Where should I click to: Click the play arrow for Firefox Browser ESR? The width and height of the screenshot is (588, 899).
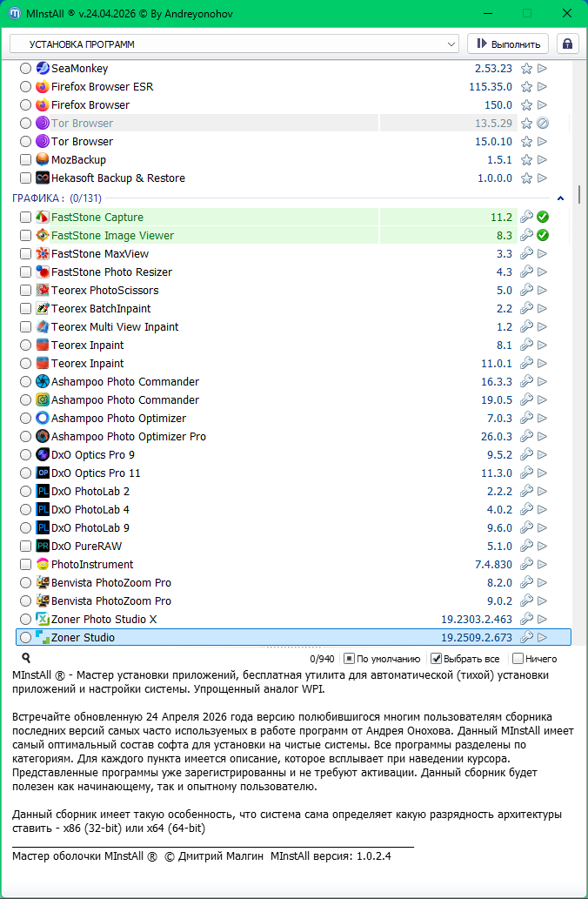(x=543, y=87)
